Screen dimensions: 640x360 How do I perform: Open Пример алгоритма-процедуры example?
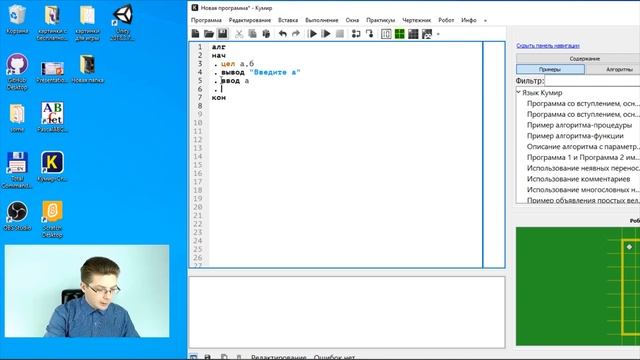pyautogui.click(x=579, y=125)
